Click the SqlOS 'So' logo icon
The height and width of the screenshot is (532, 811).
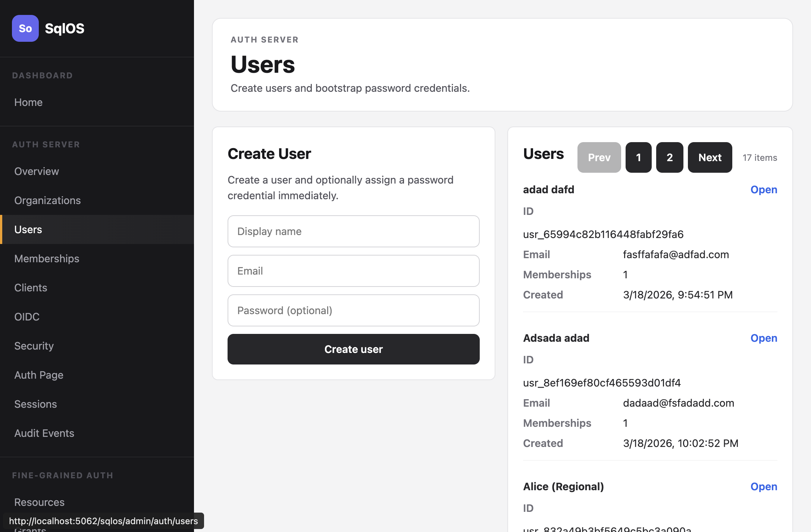25,28
